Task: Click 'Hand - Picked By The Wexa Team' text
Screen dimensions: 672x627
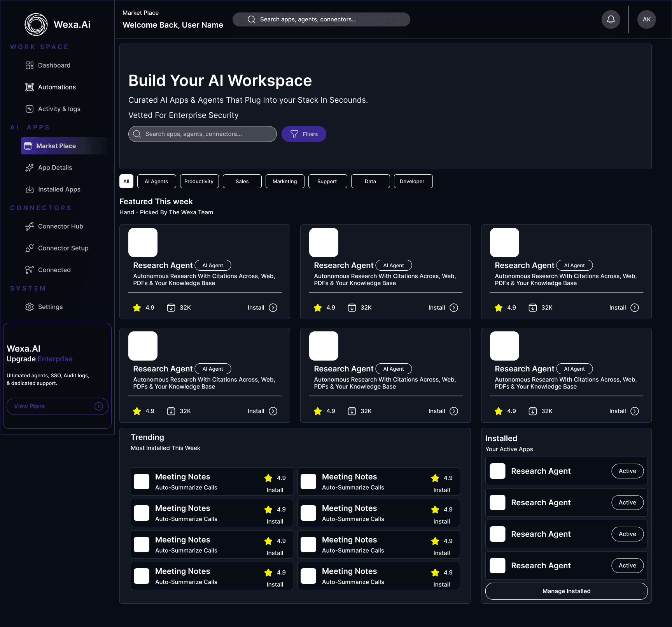Action: (x=166, y=212)
